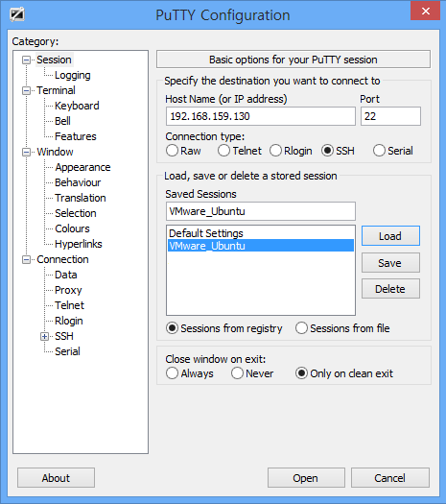The height and width of the screenshot is (504, 446).
Task: Click the Host Name input field
Action: tap(261, 116)
